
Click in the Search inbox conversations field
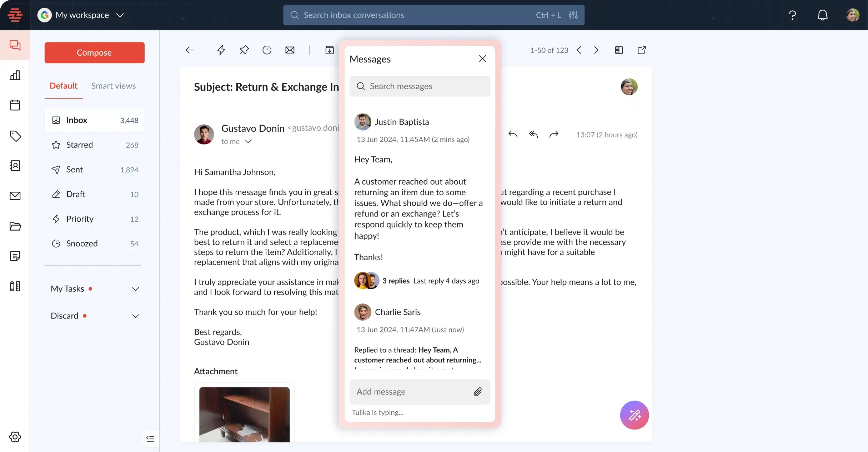(x=434, y=15)
